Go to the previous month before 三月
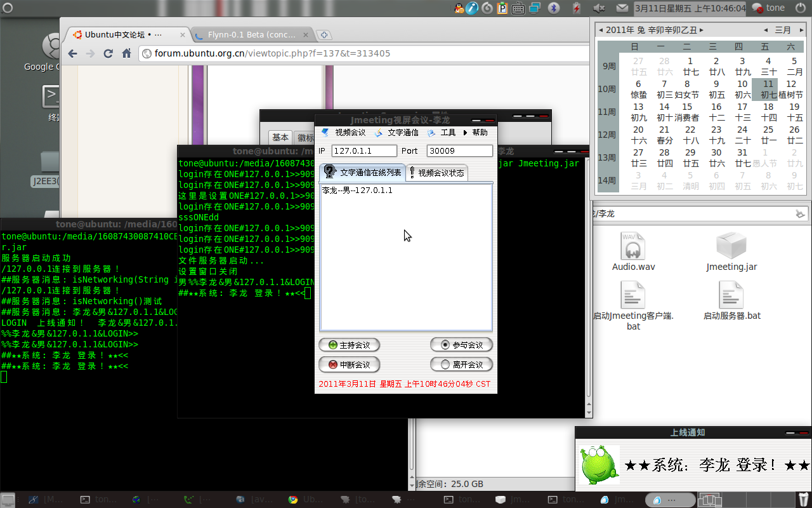Image resolution: width=812 pixels, height=508 pixels. pyautogui.click(x=766, y=30)
